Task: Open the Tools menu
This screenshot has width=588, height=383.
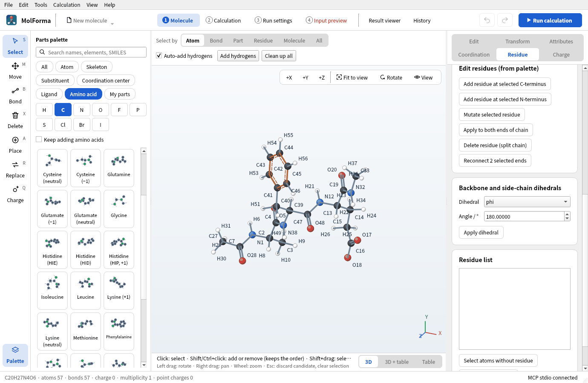Action: tap(41, 5)
